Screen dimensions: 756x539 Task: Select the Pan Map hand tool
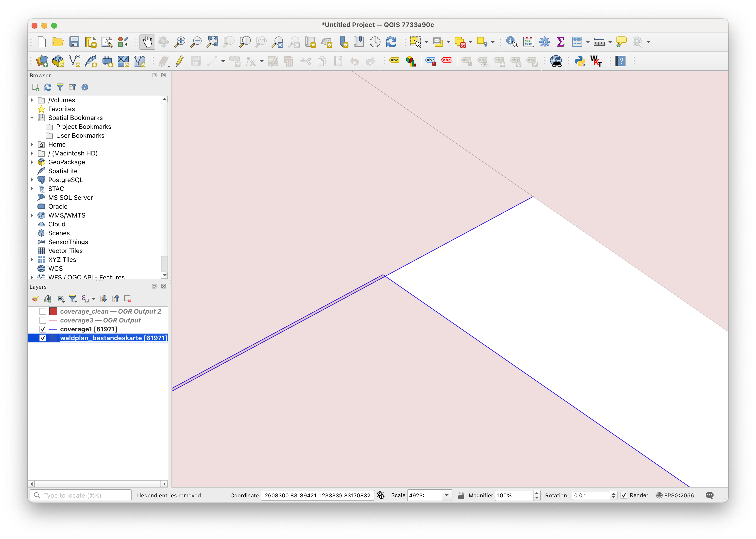click(147, 42)
